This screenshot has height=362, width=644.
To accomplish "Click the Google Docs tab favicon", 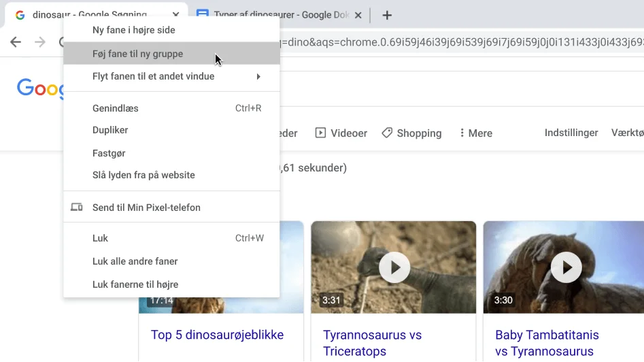I will click(203, 14).
